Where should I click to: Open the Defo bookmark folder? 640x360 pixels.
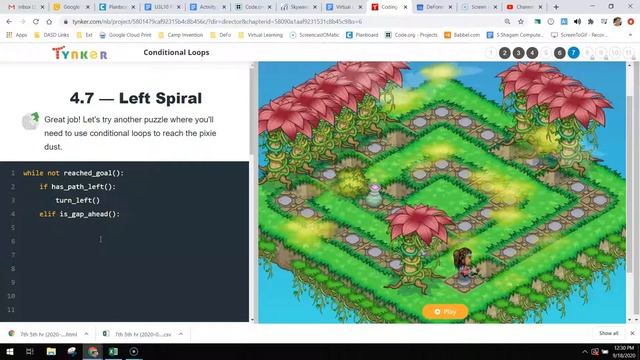221,35
